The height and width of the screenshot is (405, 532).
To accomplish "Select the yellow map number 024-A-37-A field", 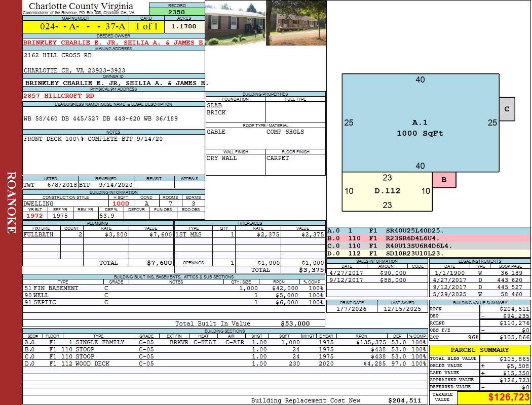I will coord(75,26).
